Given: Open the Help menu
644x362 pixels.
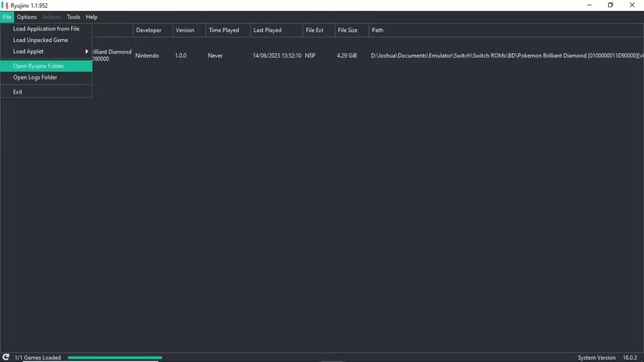Looking at the screenshot, I should [91, 17].
